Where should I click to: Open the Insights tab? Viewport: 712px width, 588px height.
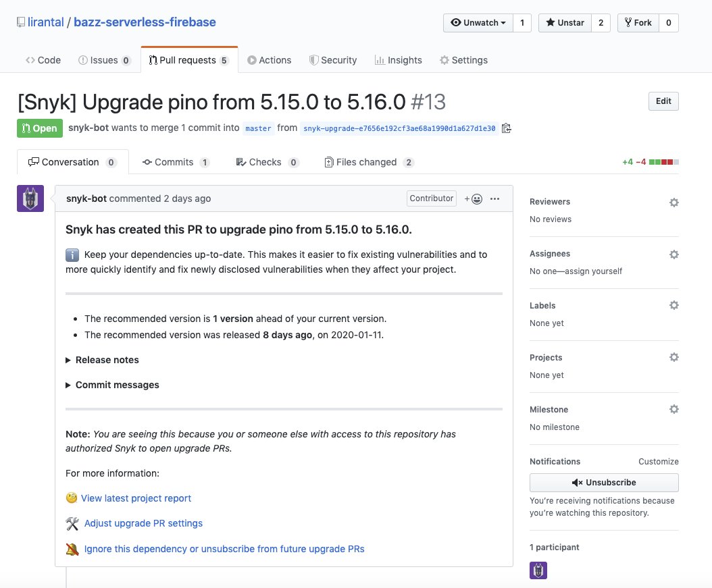tap(399, 60)
